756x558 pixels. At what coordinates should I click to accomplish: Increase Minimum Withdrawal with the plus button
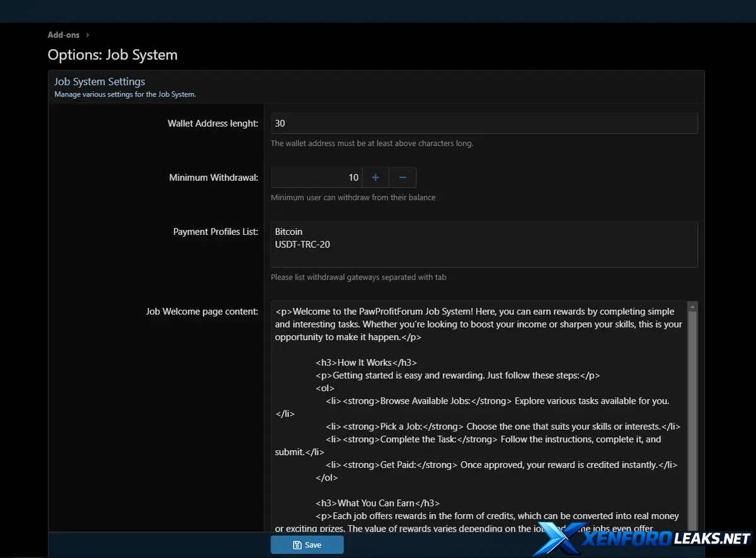tap(375, 178)
